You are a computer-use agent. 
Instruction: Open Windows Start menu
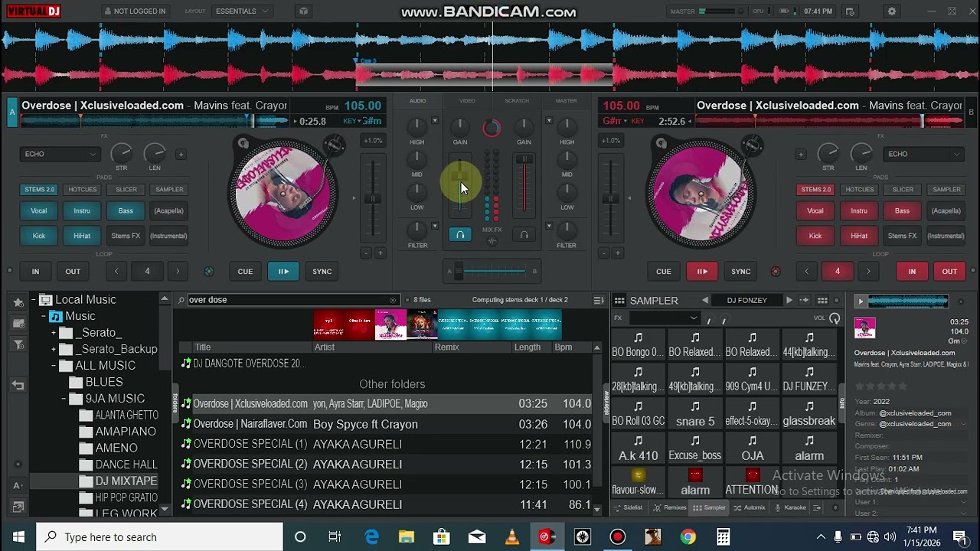(18, 537)
